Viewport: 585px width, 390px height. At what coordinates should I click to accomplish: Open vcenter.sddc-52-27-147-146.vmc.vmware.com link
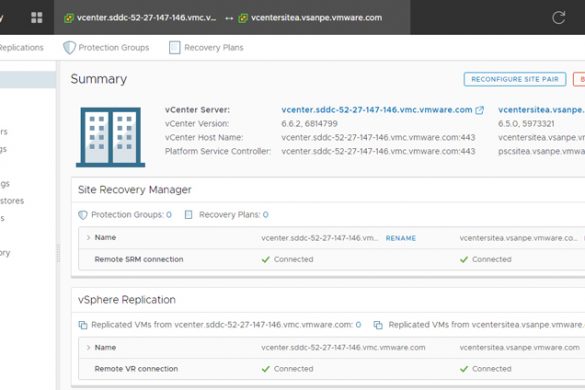coord(377,110)
